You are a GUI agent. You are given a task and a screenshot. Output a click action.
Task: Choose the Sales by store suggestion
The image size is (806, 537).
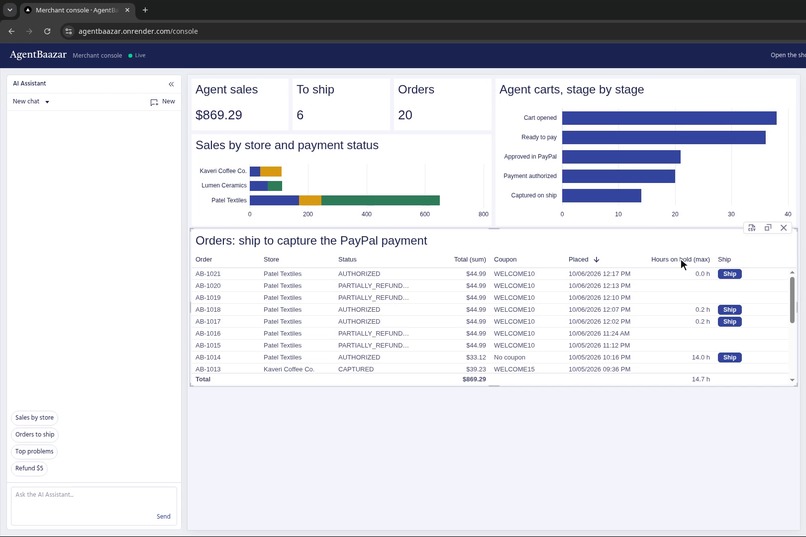[x=34, y=418]
